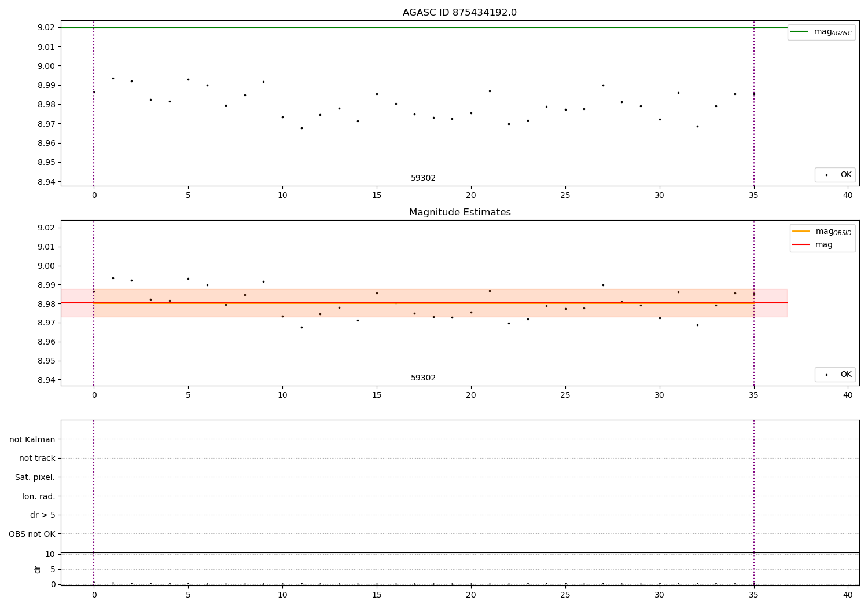
Task: Click the 8.98 y-tick of the Magnitude Estimates plot
Action: (46, 304)
